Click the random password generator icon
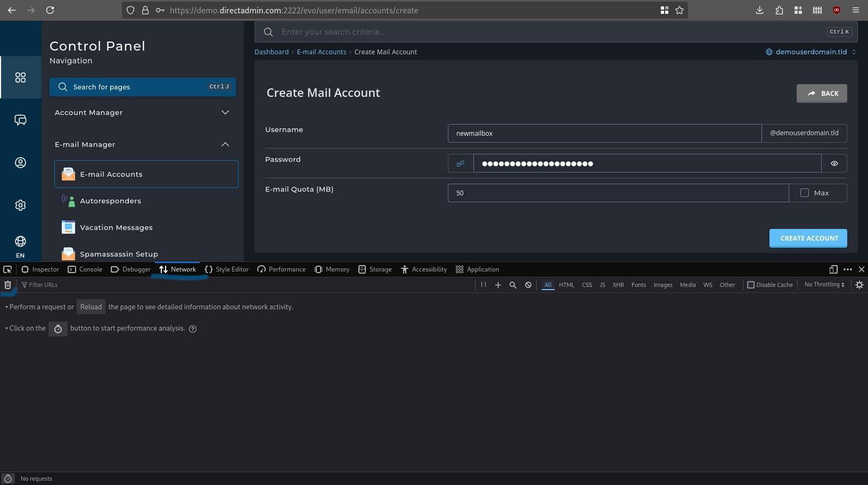The height and width of the screenshot is (485, 868). [x=461, y=163]
